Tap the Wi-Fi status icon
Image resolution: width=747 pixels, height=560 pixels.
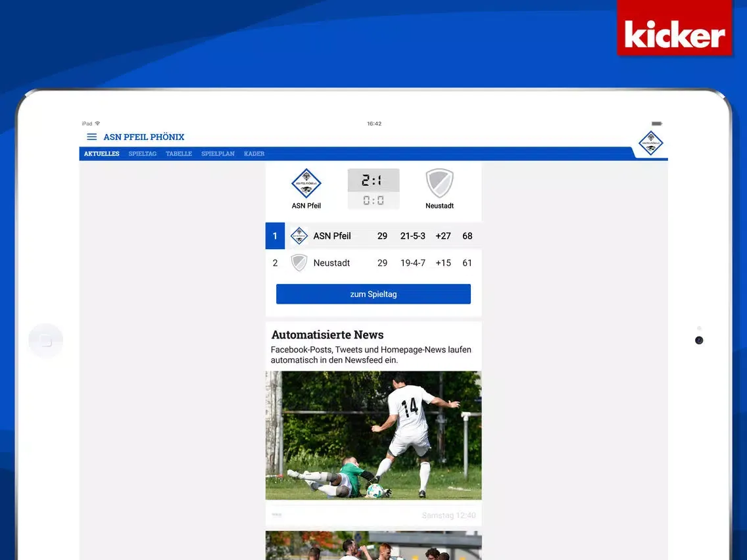click(x=98, y=124)
